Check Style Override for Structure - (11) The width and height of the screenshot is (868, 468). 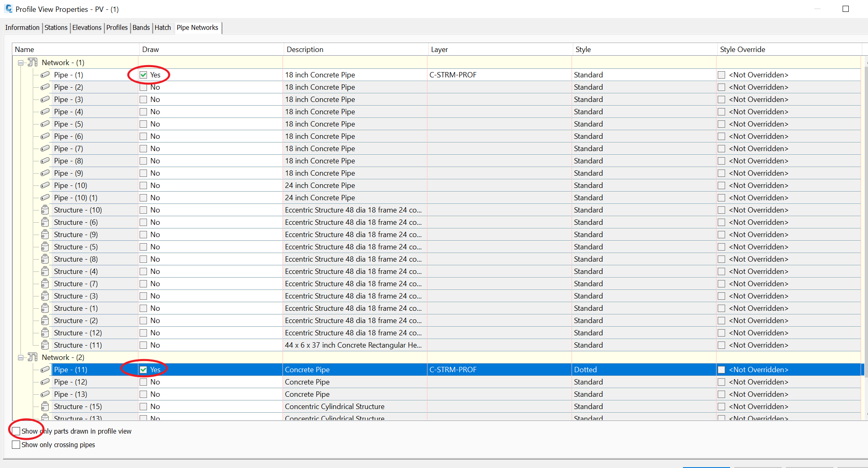pyautogui.click(x=721, y=345)
